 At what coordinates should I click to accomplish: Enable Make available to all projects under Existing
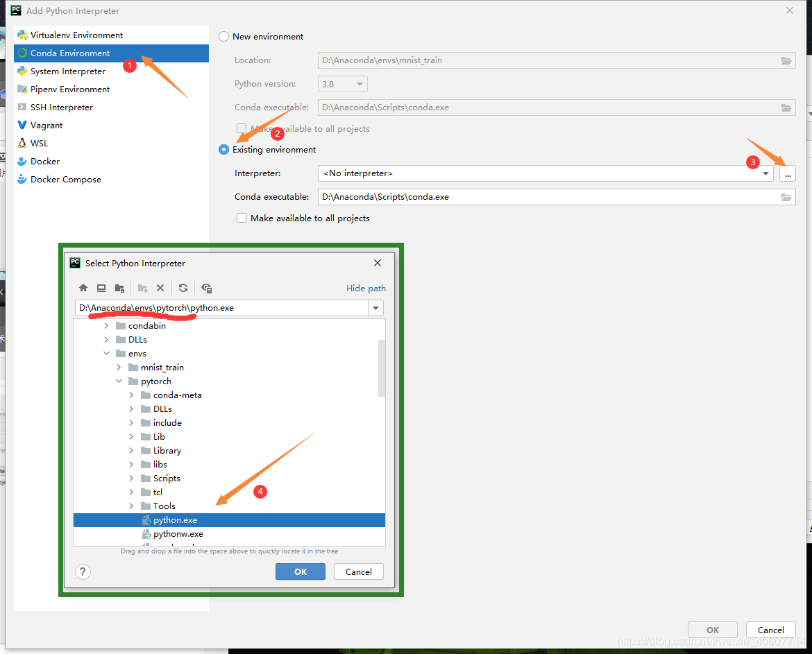[x=242, y=218]
